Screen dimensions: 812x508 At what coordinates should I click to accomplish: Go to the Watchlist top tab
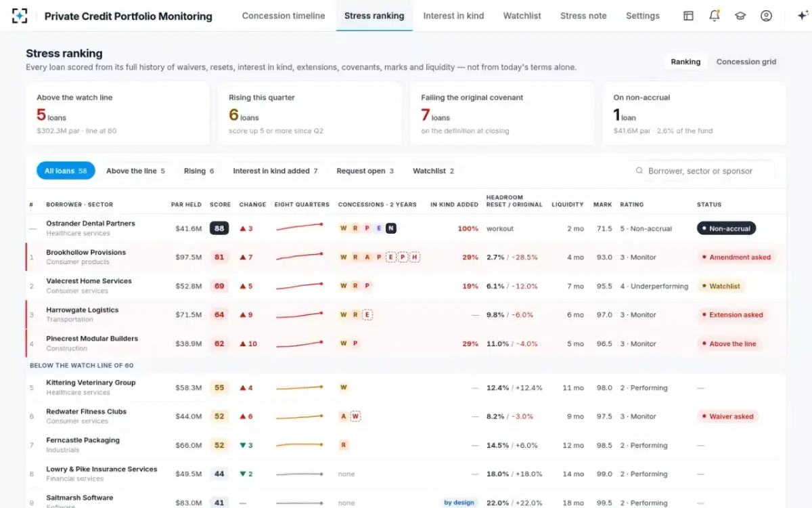pyautogui.click(x=522, y=16)
